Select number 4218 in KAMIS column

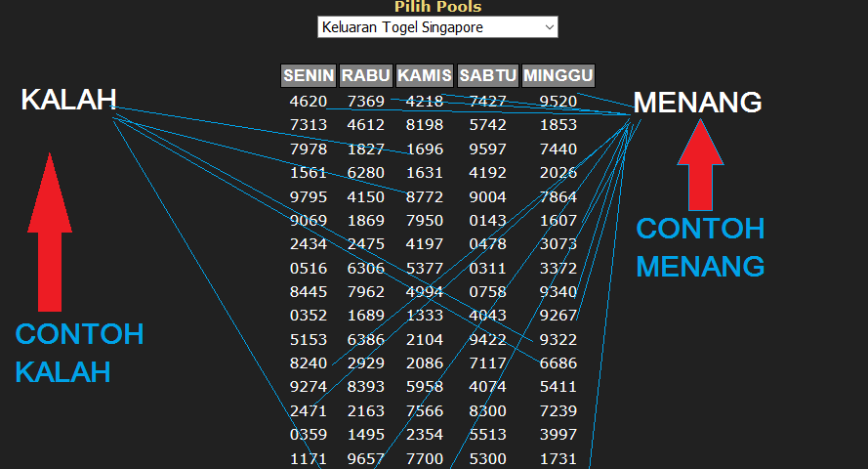[425, 102]
